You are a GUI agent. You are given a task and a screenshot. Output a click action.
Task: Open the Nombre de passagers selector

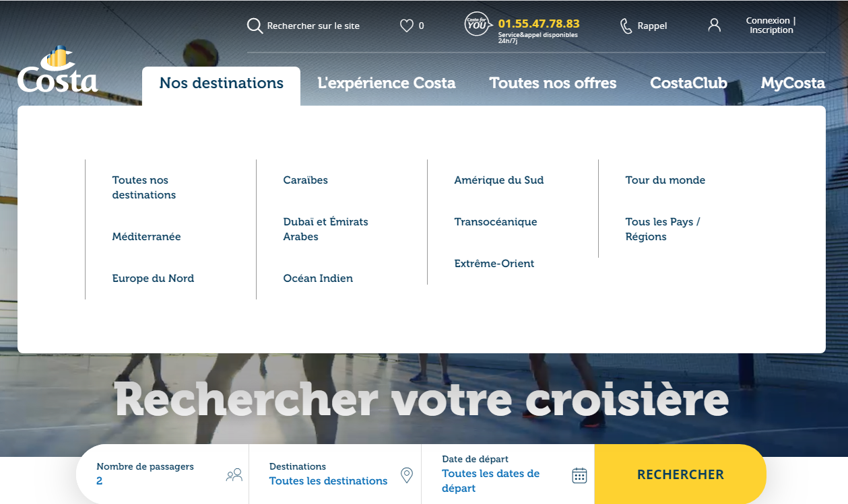[x=145, y=473]
